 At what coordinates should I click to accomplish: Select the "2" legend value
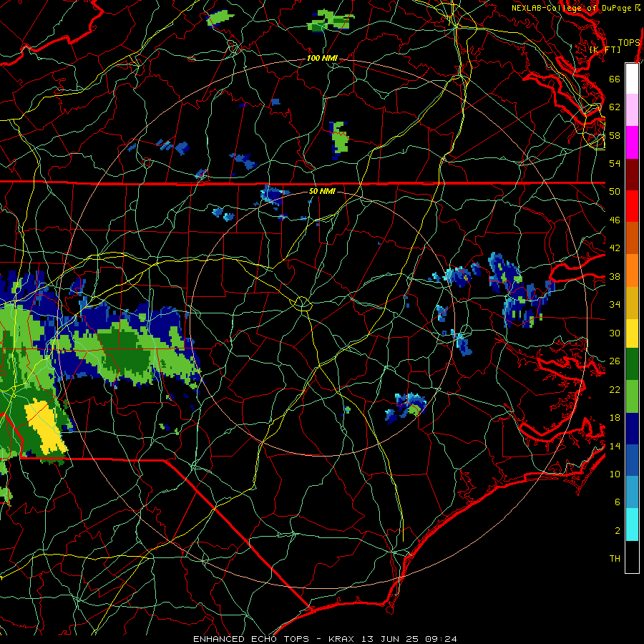coord(618,531)
